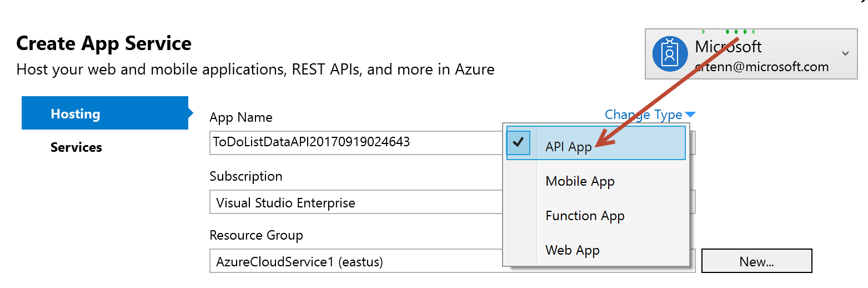Viewport: 868px width, 288px height.
Task: Click the Subscription field label
Action: pyautogui.click(x=246, y=176)
